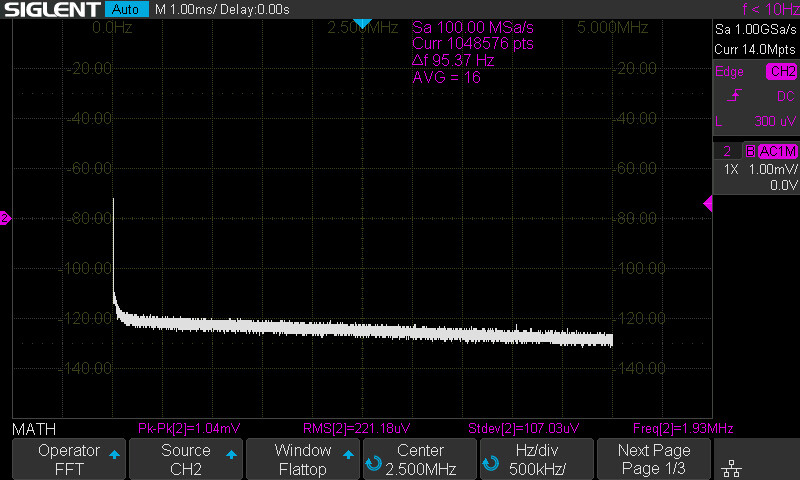Click the 0.0Hz frequency axis label
This screenshot has height=480, width=800.
112,27
